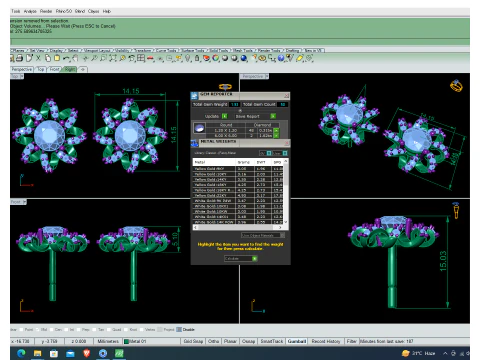Viewport: 480px width, 360px height.
Task: Expand the Perspective viewport title dropdown
Action: click(x=267, y=76)
